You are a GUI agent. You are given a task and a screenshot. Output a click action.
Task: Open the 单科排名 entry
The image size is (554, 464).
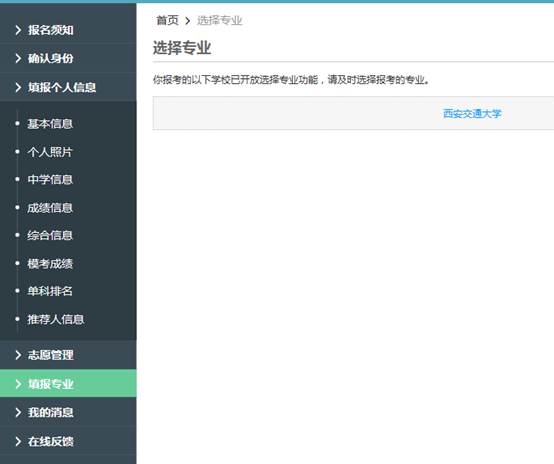(50, 291)
